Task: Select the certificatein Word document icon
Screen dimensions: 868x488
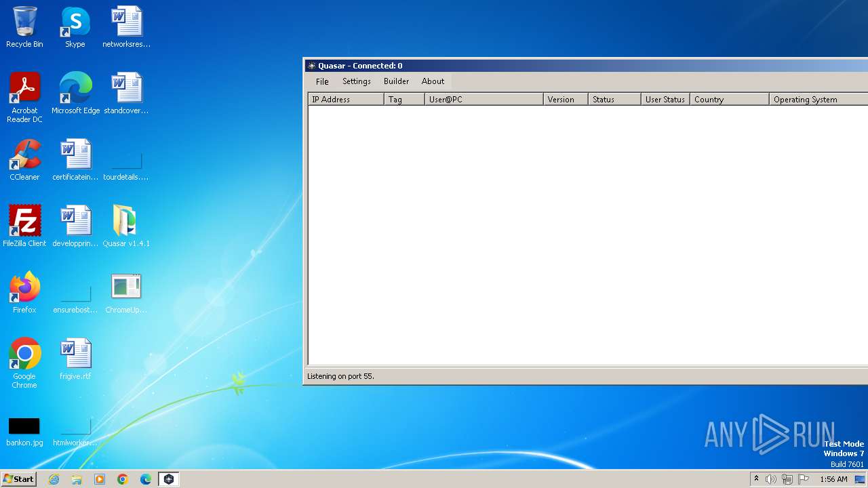Action: coord(75,160)
